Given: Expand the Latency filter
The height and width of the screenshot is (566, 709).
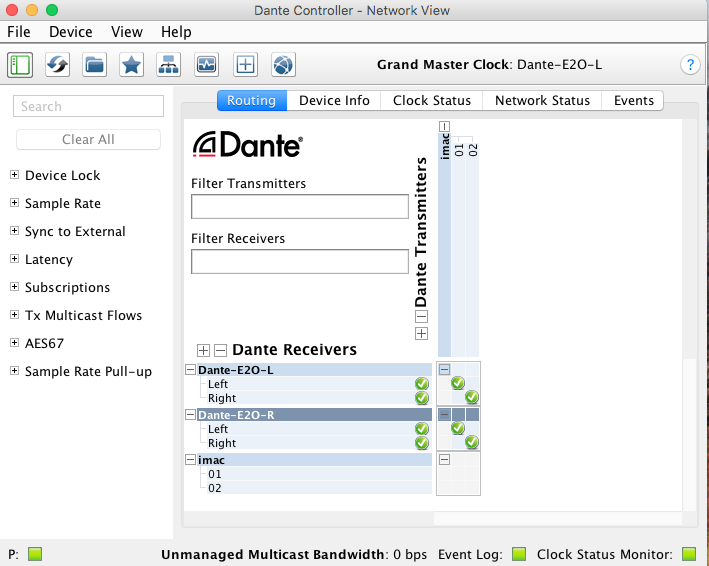Looking at the screenshot, I should (x=14, y=259).
